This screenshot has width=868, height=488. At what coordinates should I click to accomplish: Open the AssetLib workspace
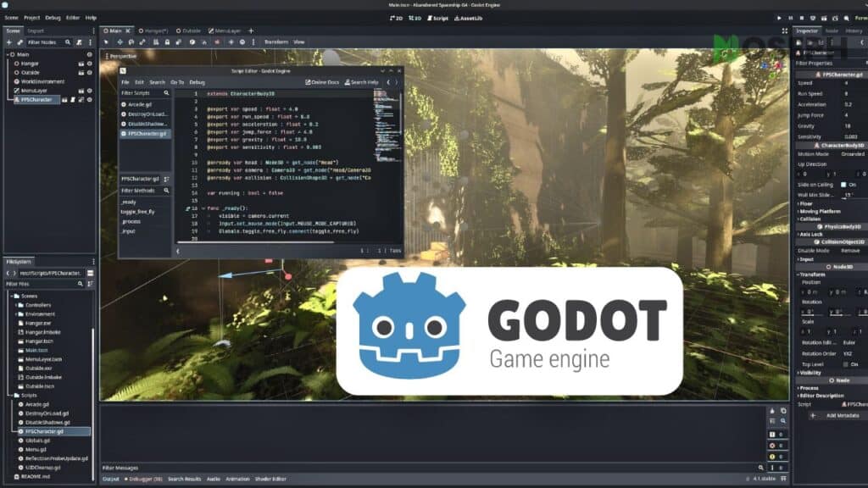pyautogui.click(x=468, y=19)
